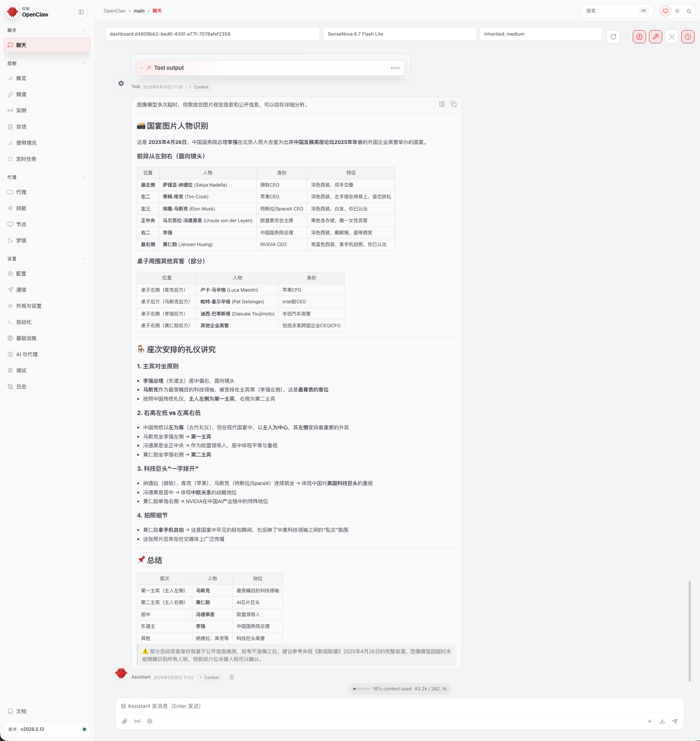
Task: Send the message with paper-plane icon
Action: tap(675, 721)
